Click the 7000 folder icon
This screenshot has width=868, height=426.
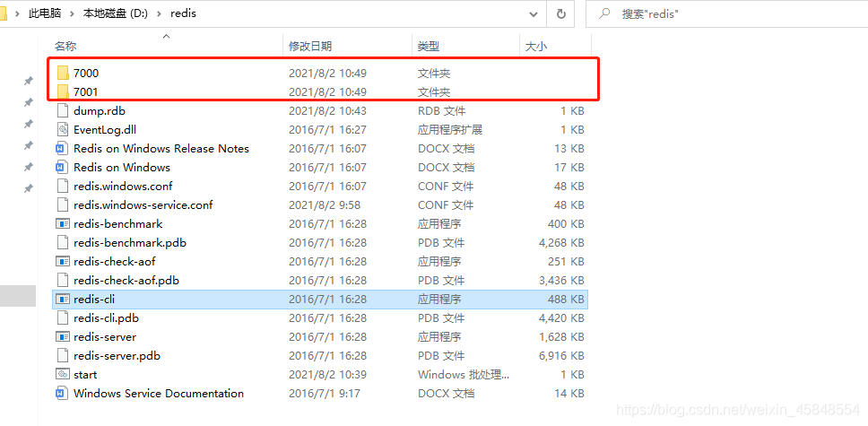tap(63, 73)
